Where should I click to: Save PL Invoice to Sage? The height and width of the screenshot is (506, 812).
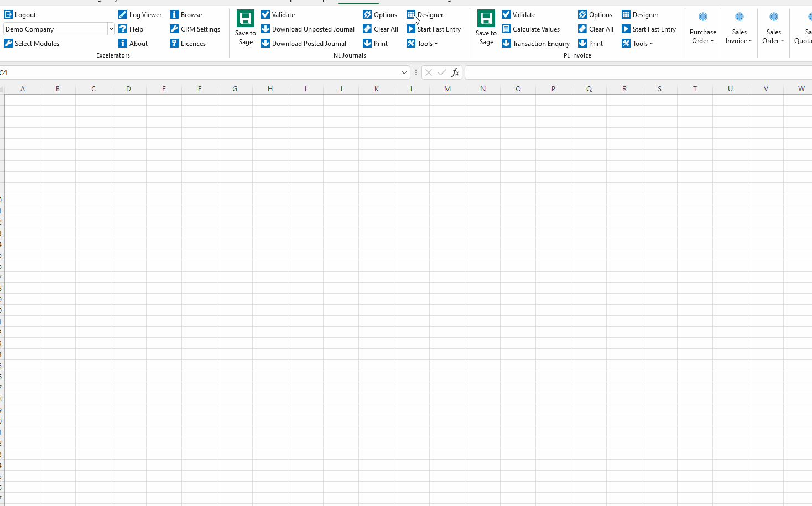click(486, 28)
